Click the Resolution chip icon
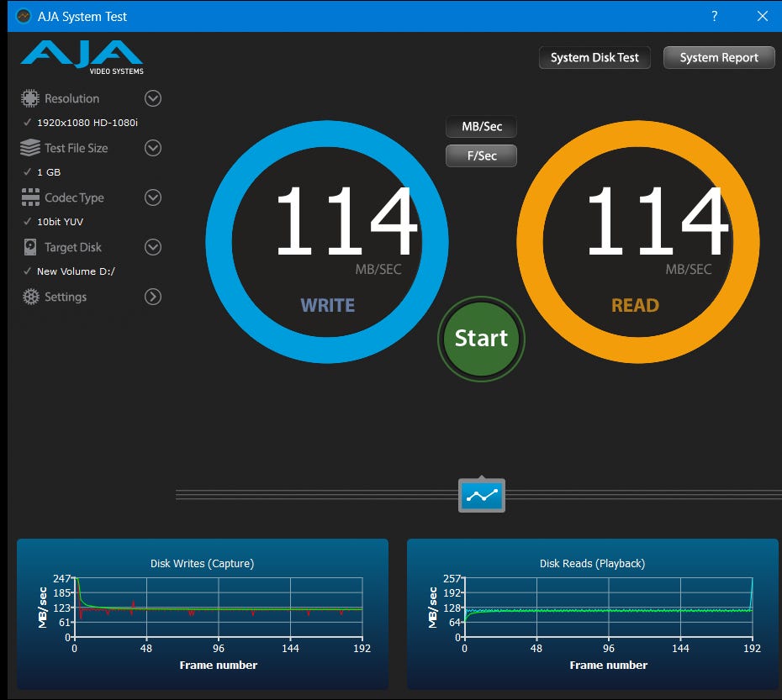Image resolution: width=782 pixels, height=700 pixels. (30, 98)
